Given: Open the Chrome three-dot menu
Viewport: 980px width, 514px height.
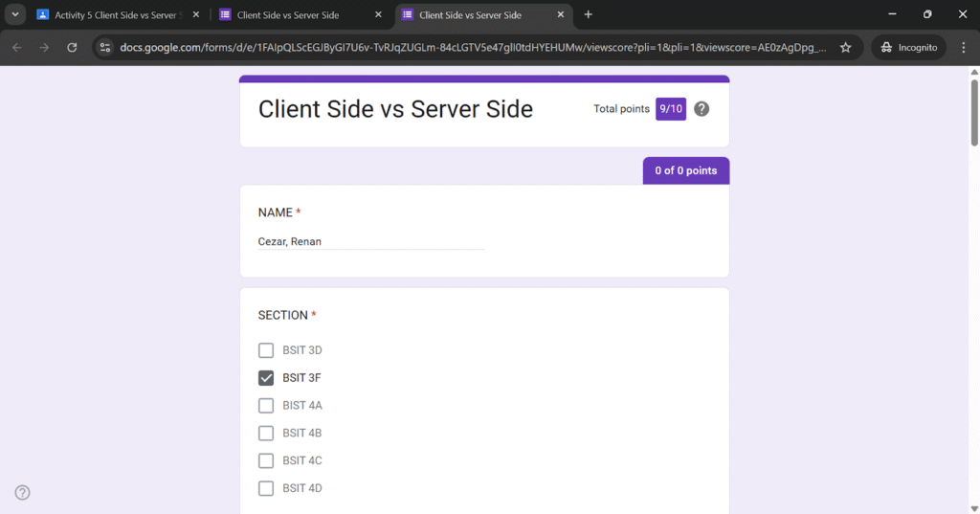Looking at the screenshot, I should [x=963, y=47].
